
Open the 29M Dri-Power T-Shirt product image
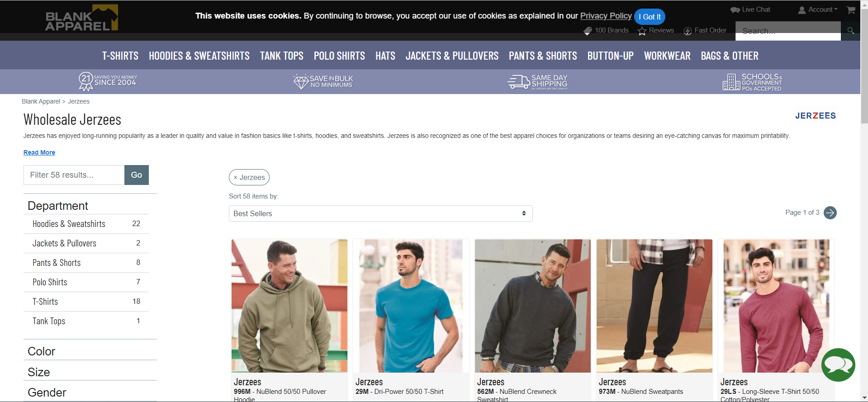411,306
